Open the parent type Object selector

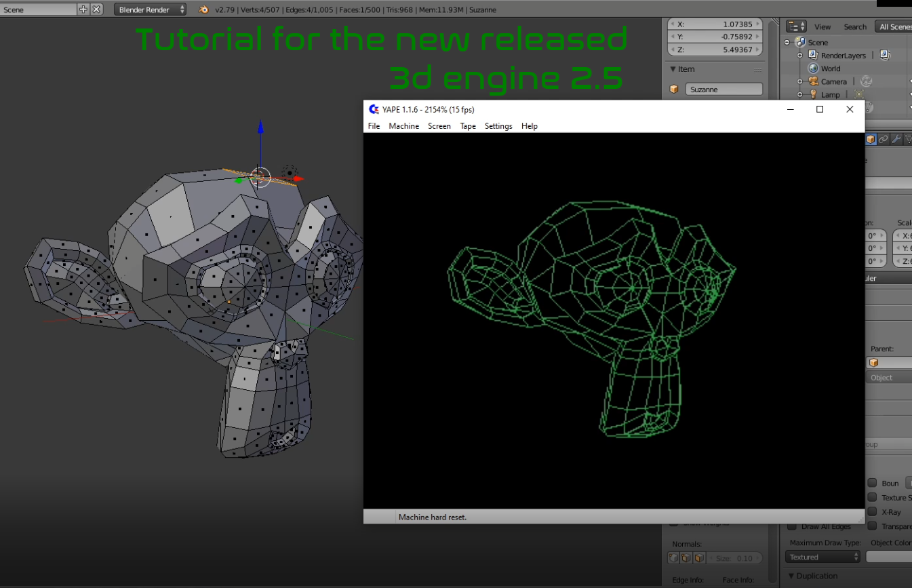[x=890, y=378]
